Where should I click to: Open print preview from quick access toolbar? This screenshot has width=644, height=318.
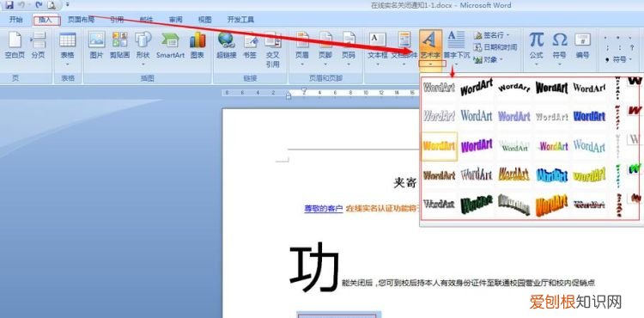[x=52, y=5]
